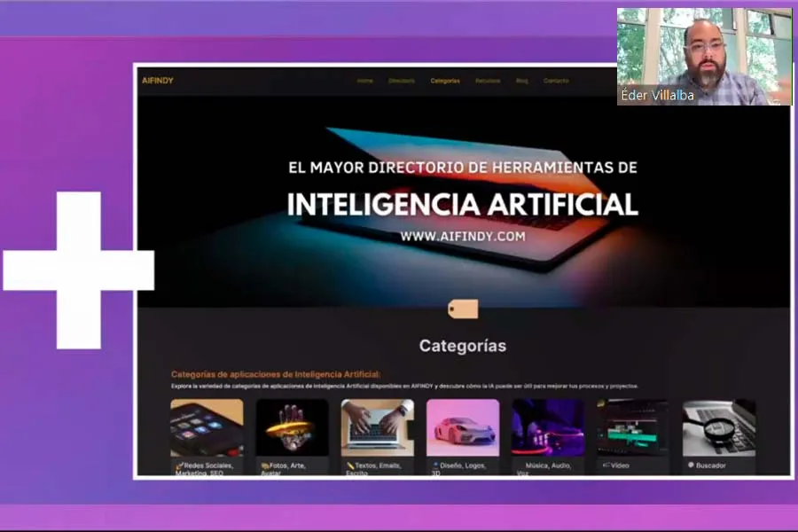Open the Contacto page link

click(x=556, y=81)
